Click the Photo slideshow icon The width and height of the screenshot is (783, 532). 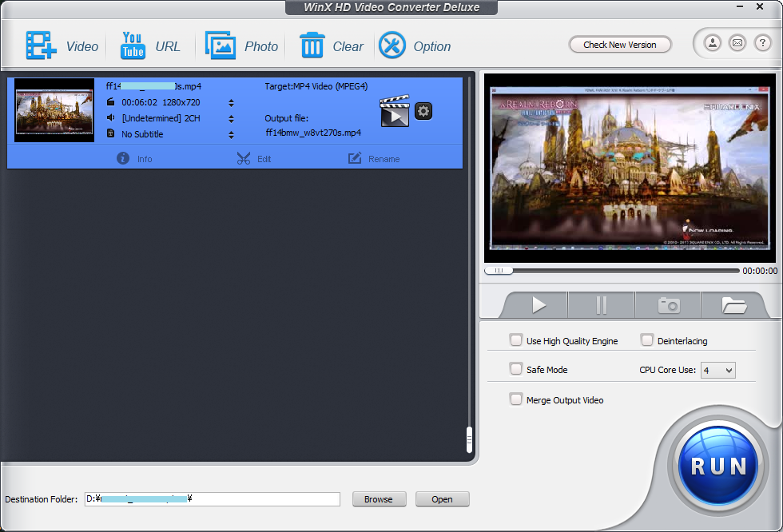(x=221, y=46)
